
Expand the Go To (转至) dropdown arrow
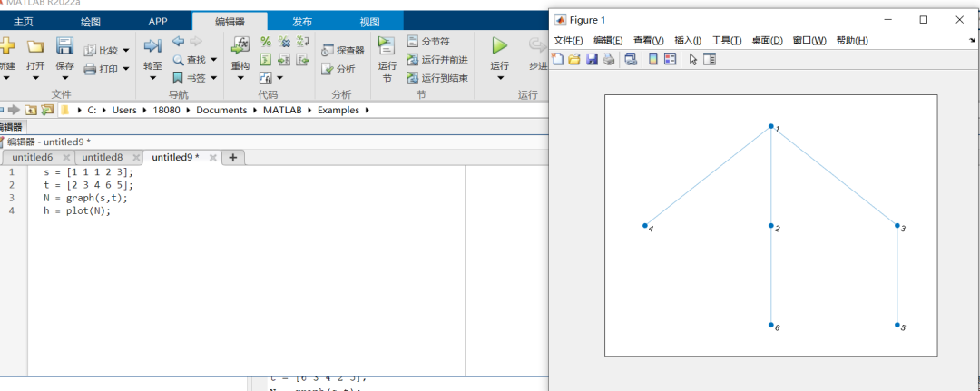tap(152, 78)
